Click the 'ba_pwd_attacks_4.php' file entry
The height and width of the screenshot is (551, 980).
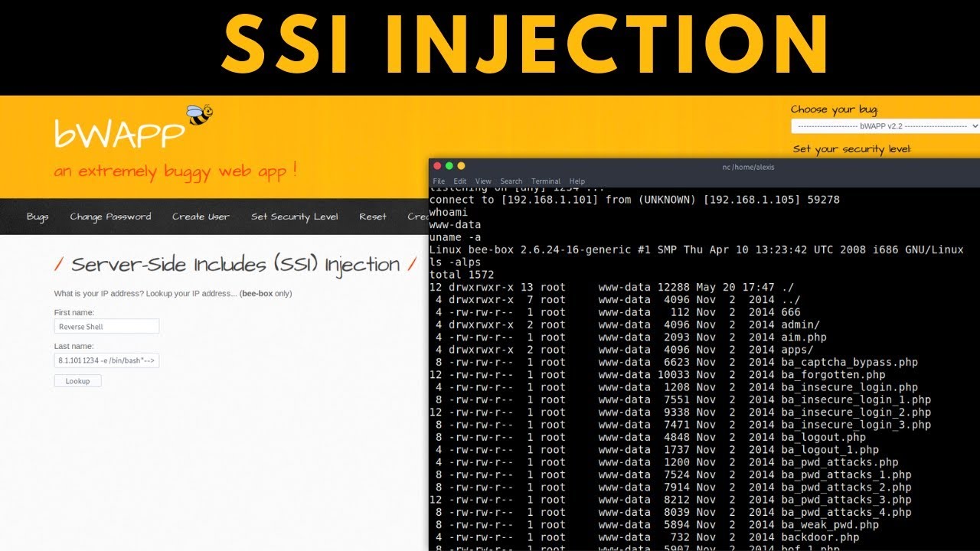(847, 513)
